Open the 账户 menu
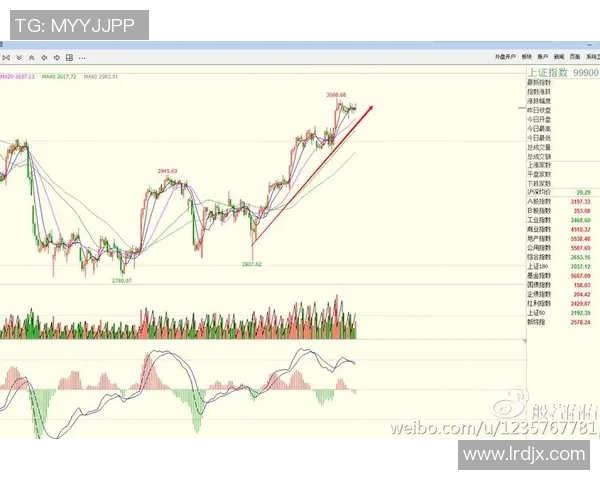 [x=543, y=56]
